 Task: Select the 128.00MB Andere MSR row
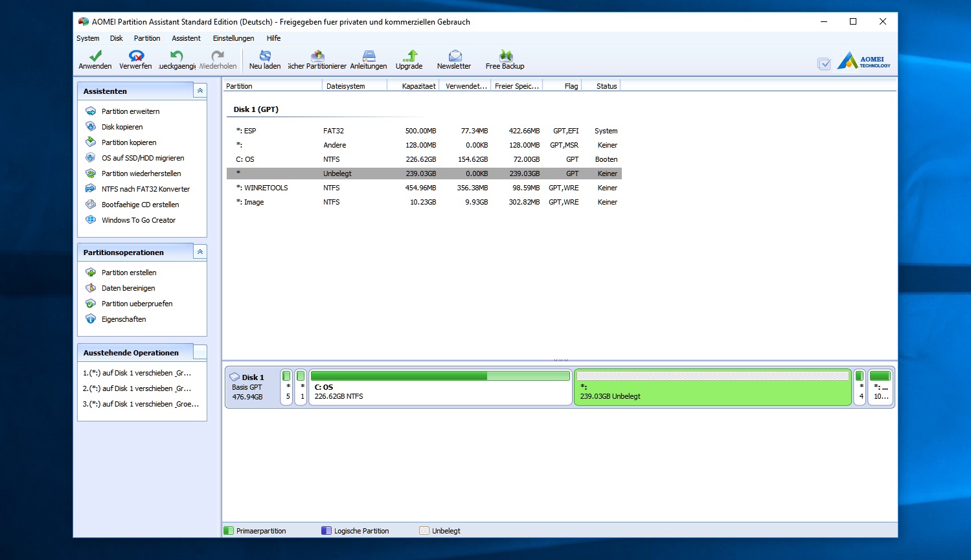(x=424, y=145)
